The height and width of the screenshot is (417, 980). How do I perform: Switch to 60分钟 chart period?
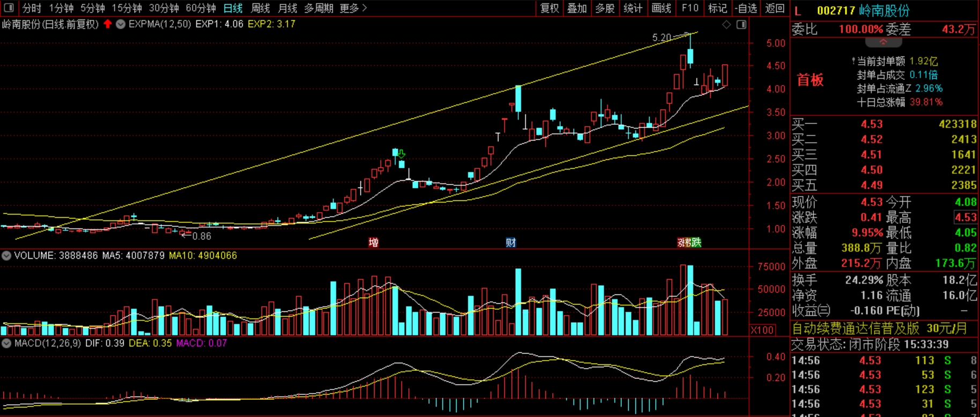tap(201, 8)
